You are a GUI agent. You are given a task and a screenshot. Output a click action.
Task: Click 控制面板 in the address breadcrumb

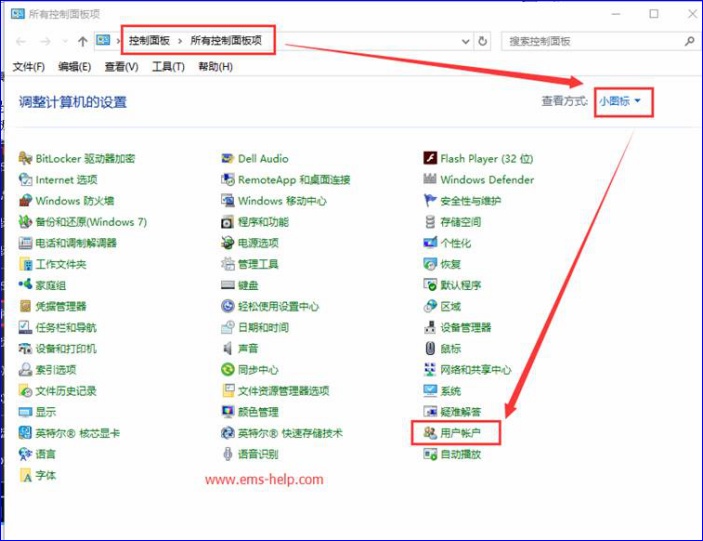coord(149,41)
